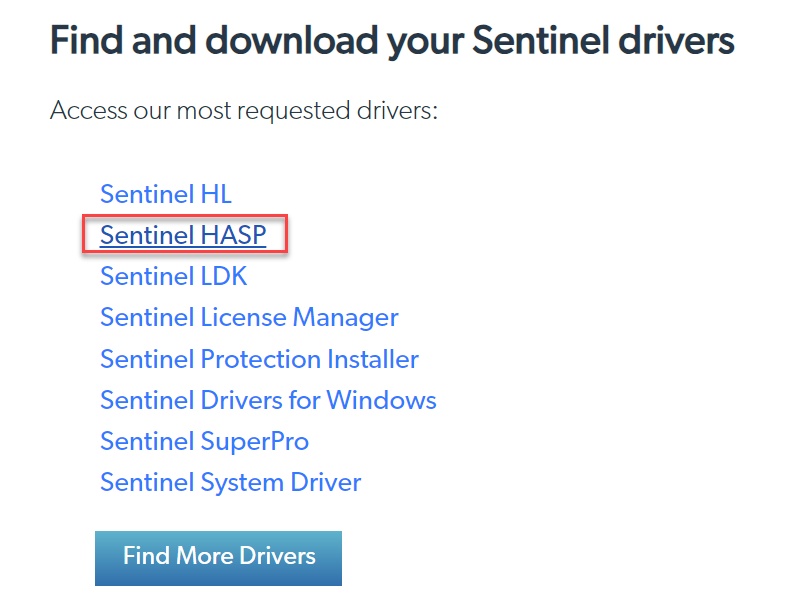Open the SuperPro driver page
The image size is (790, 597).
click(204, 441)
